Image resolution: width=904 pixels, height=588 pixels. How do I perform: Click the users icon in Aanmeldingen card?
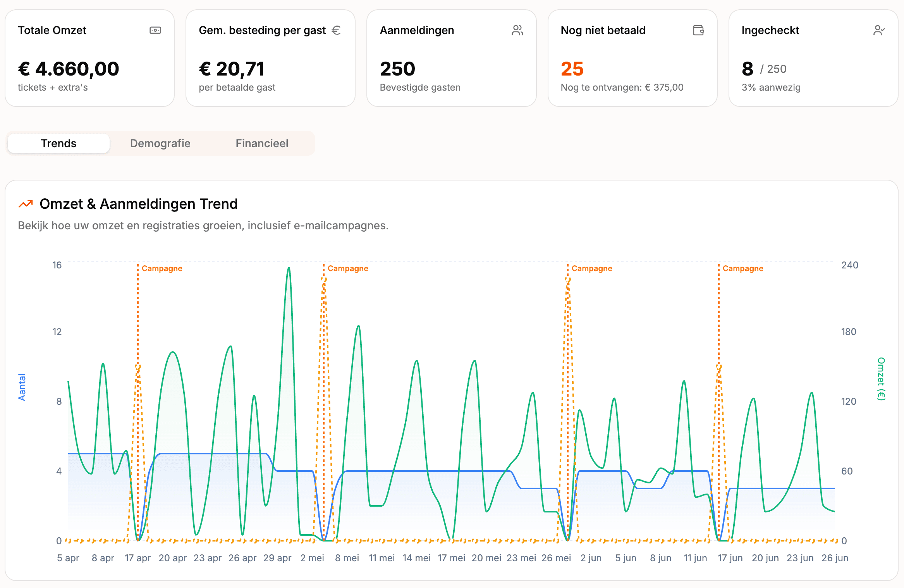(x=517, y=30)
